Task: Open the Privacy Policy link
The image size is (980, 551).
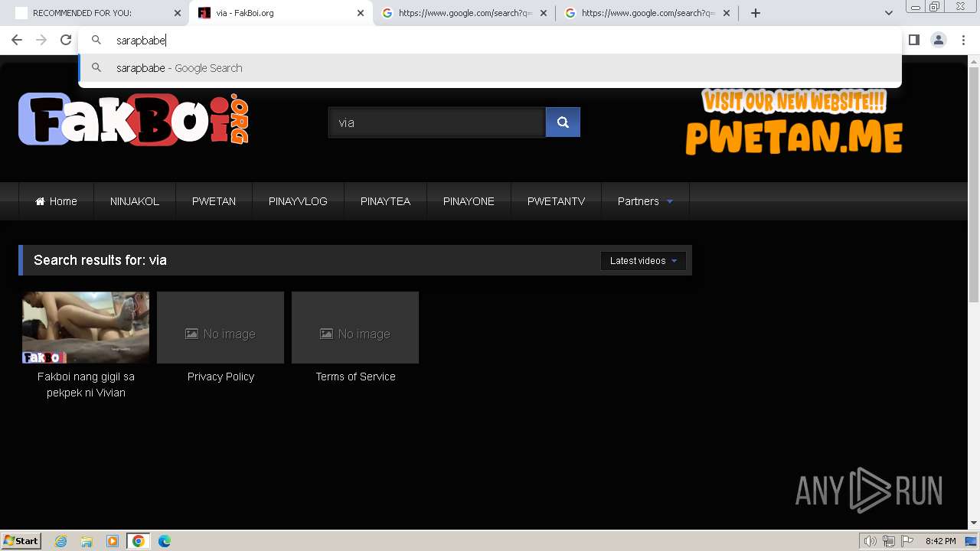Action: pos(220,377)
